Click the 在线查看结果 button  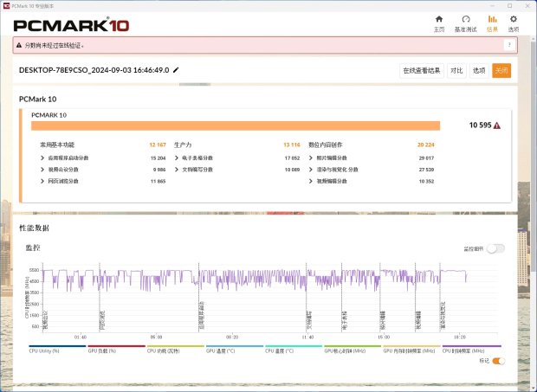tap(422, 71)
